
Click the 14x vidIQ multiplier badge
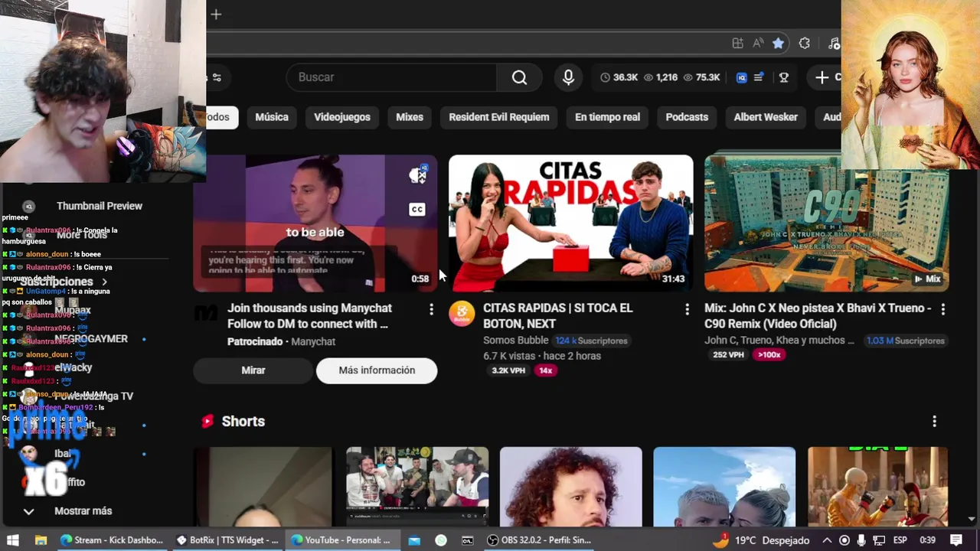[x=545, y=370]
